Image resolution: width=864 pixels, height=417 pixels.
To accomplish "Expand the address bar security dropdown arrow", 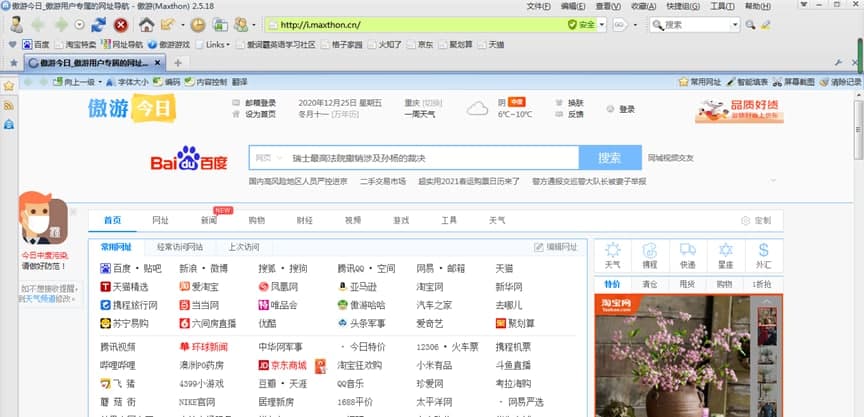I will coord(601,24).
